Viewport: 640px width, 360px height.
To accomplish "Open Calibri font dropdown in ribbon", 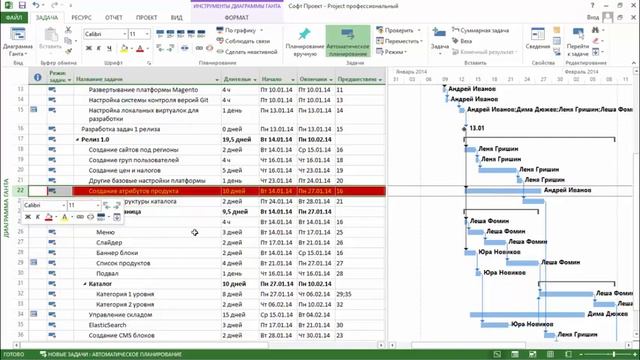I will point(124,34).
